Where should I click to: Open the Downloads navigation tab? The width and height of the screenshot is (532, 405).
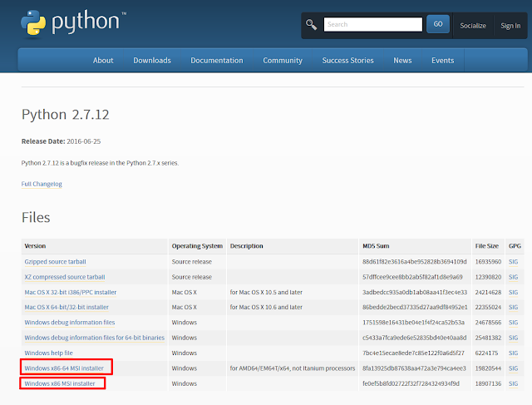pyautogui.click(x=152, y=61)
